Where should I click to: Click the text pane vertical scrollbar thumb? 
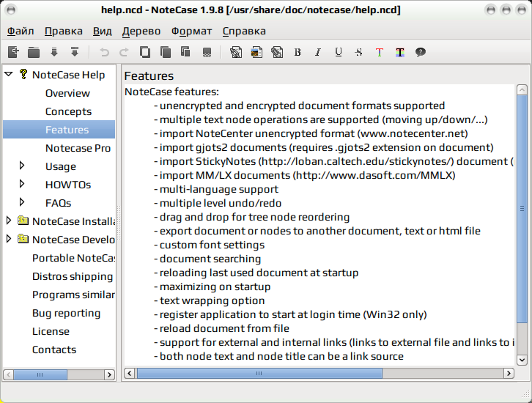pyautogui.click(x=522, y=209)
